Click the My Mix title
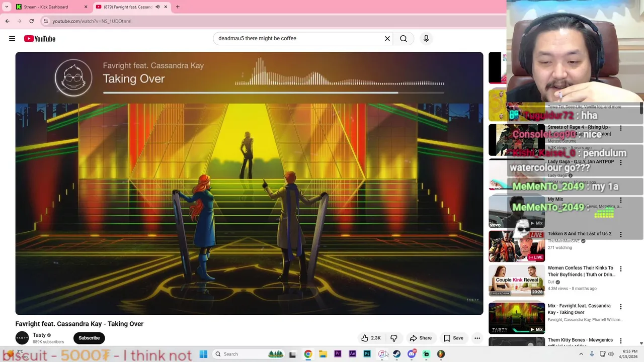Viewport: 644px width, 362px height. pos(555,200)
